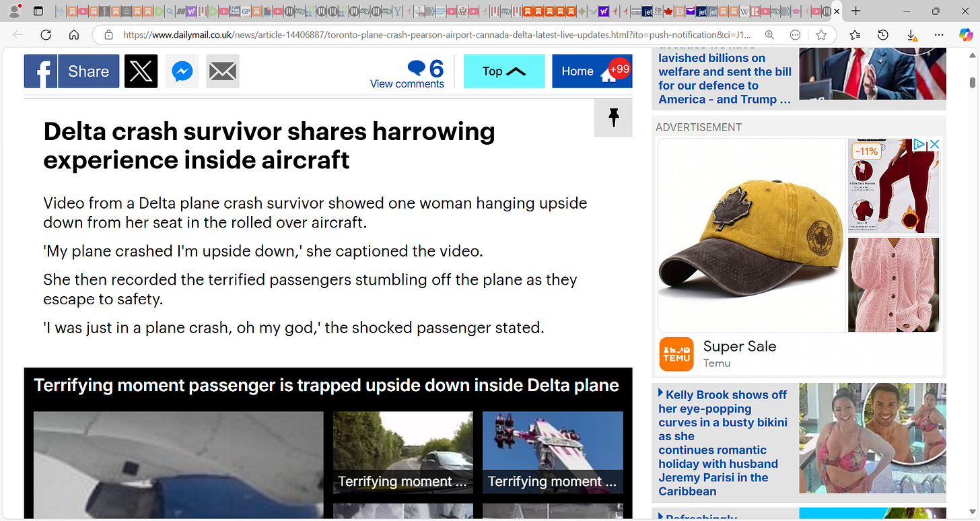Refresh the page in browser toolbar
This screenshot has height=521, width=980.
[46, 35]
